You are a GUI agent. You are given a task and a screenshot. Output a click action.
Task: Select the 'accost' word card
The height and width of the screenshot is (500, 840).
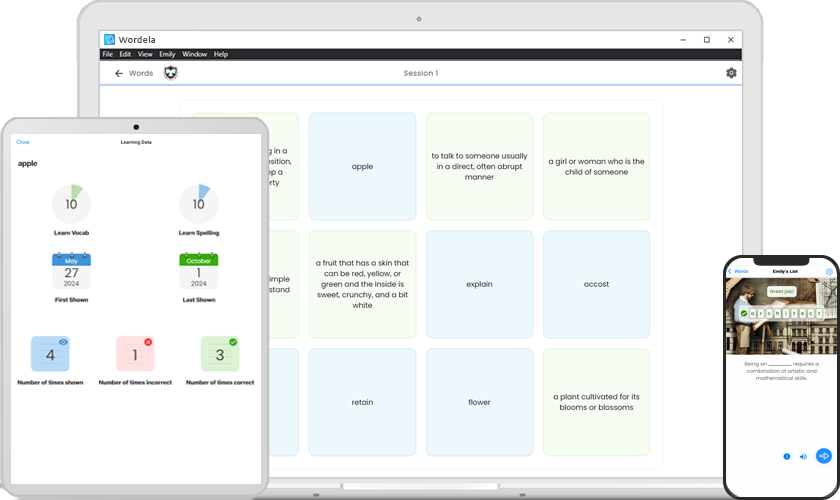[596, 284]
